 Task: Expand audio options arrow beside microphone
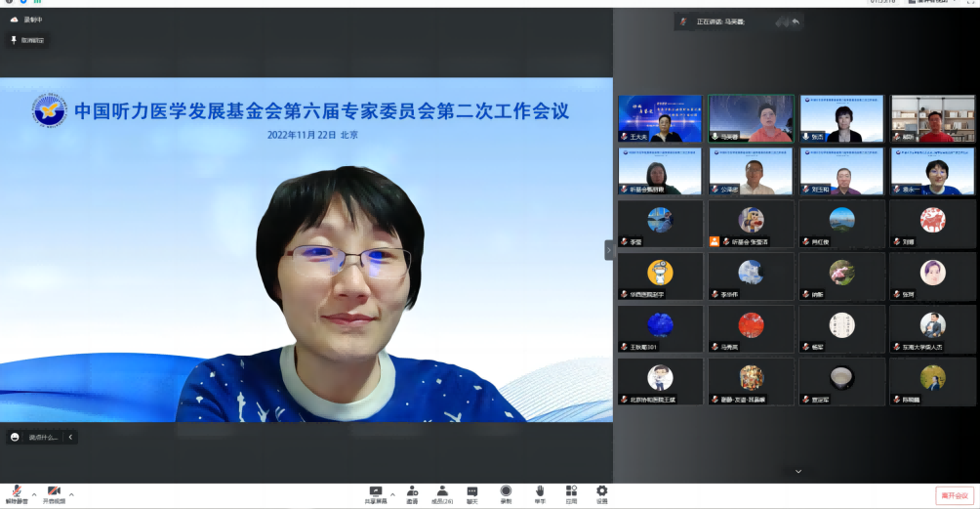pyautogui.click(x=34, y=494)
